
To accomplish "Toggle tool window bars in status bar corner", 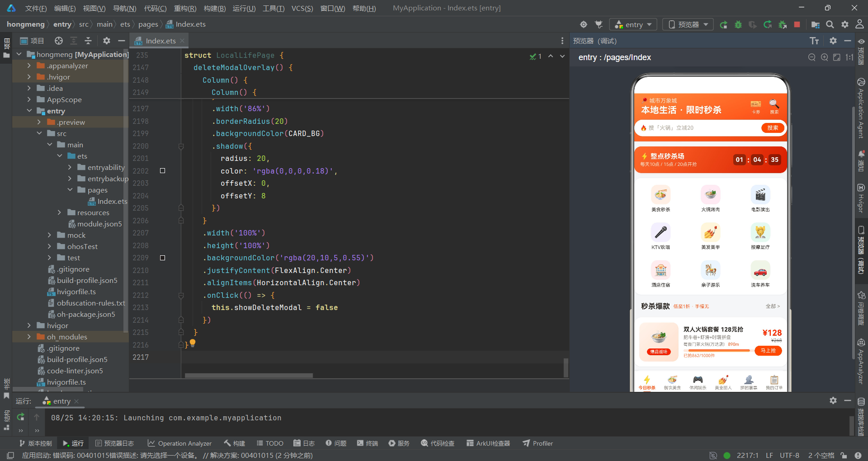I will point(10,456).
